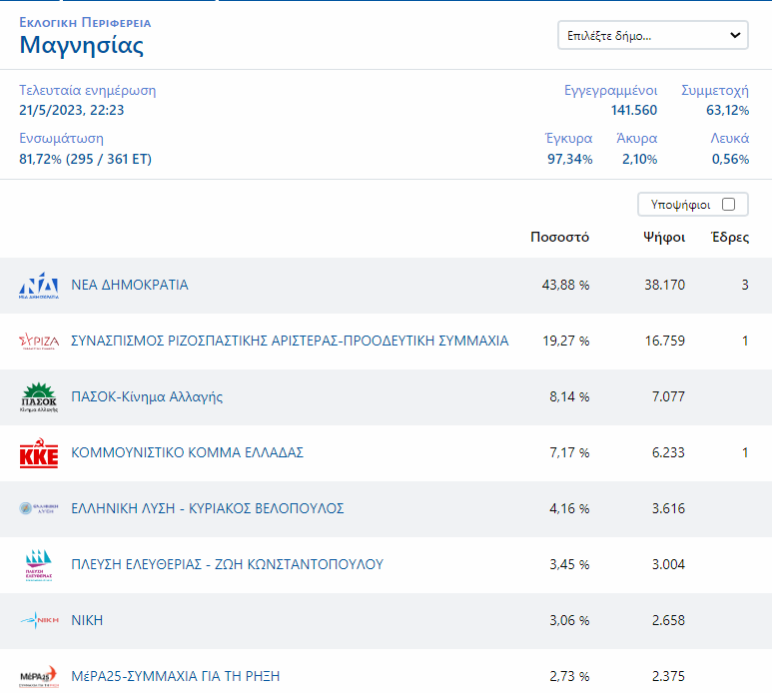Click the 8,14 % percentage value

click(x=569, y=396)
